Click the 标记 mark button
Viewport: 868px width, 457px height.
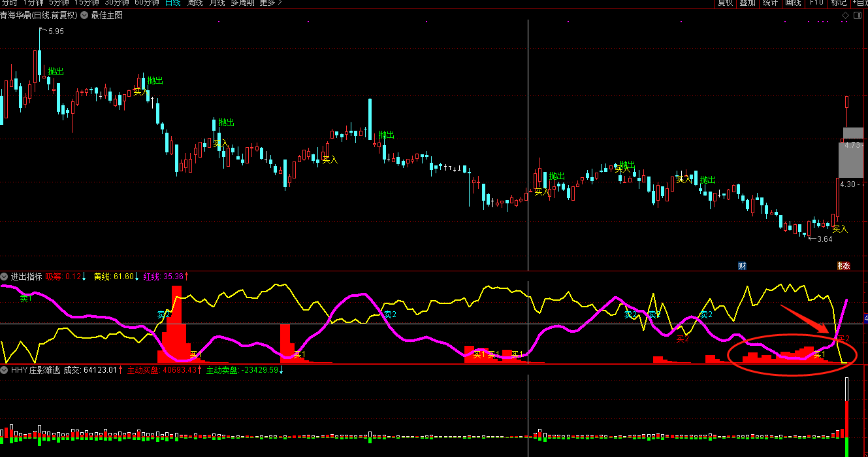[x=839, y=3]
